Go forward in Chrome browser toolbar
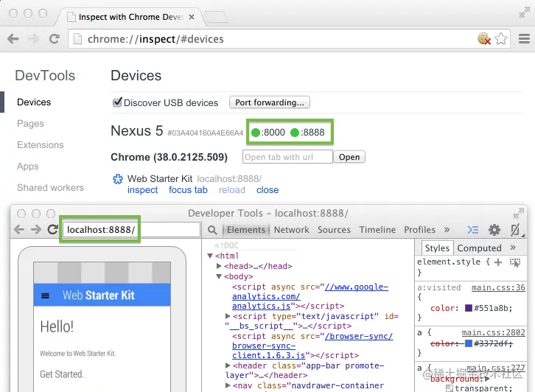The image size is (535, 392). tap(33, 39)
